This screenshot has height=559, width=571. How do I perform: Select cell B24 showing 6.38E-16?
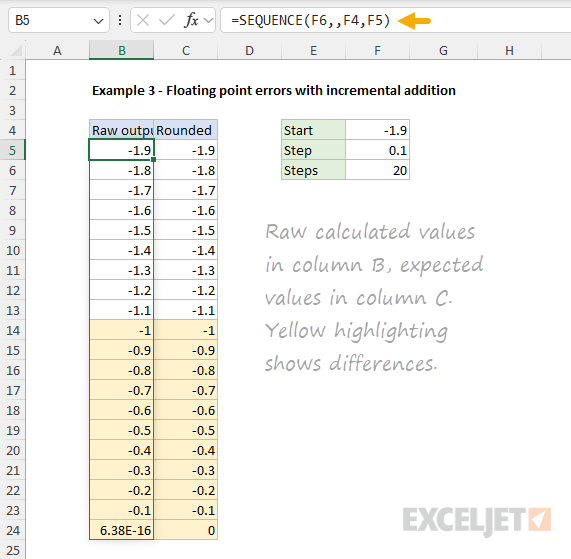coord(122,530)
